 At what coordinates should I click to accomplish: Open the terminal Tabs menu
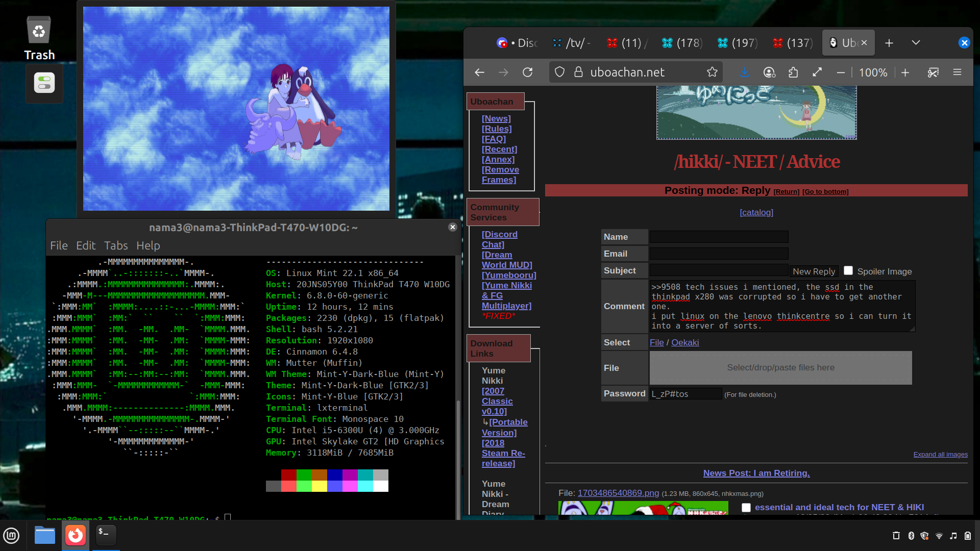tap(116, 245)
